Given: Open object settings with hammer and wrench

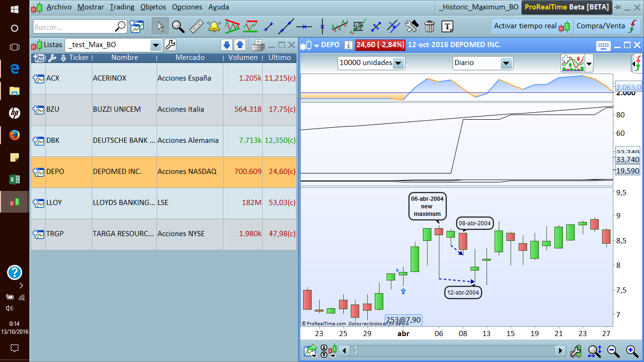Looking at the screenshot, I should tap(412, 26).
